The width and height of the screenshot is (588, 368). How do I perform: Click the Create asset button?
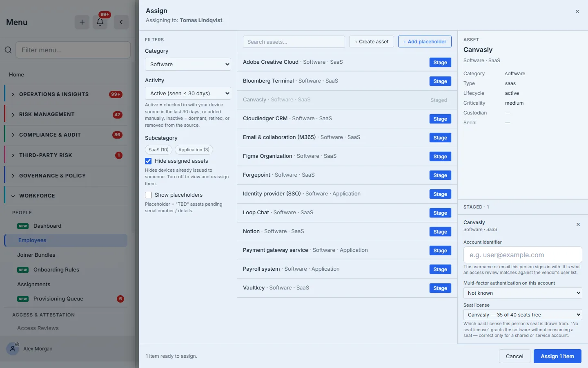click(372, 42)
